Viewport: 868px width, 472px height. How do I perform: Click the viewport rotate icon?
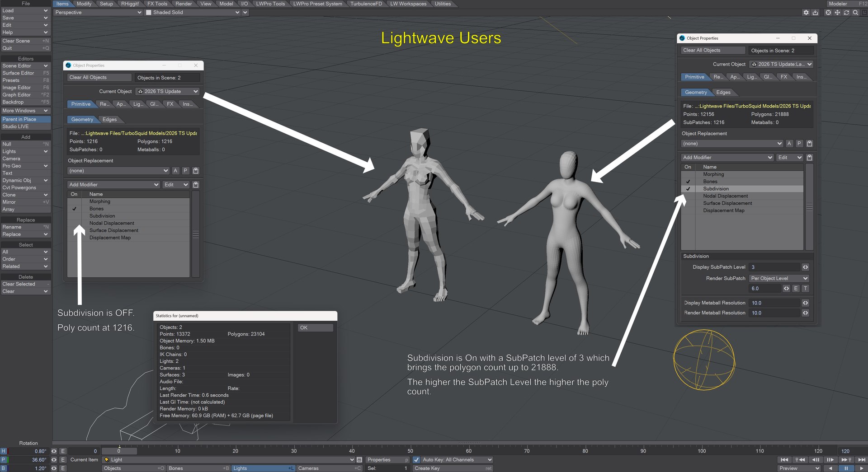point(846,13)
